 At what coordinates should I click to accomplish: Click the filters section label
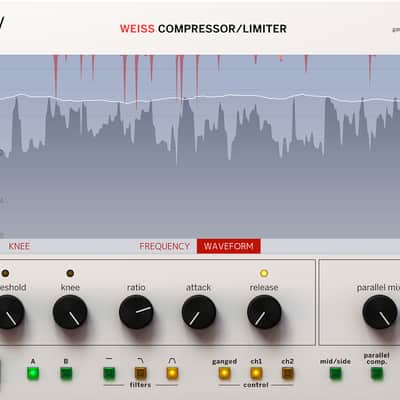(x=140, y=385)
